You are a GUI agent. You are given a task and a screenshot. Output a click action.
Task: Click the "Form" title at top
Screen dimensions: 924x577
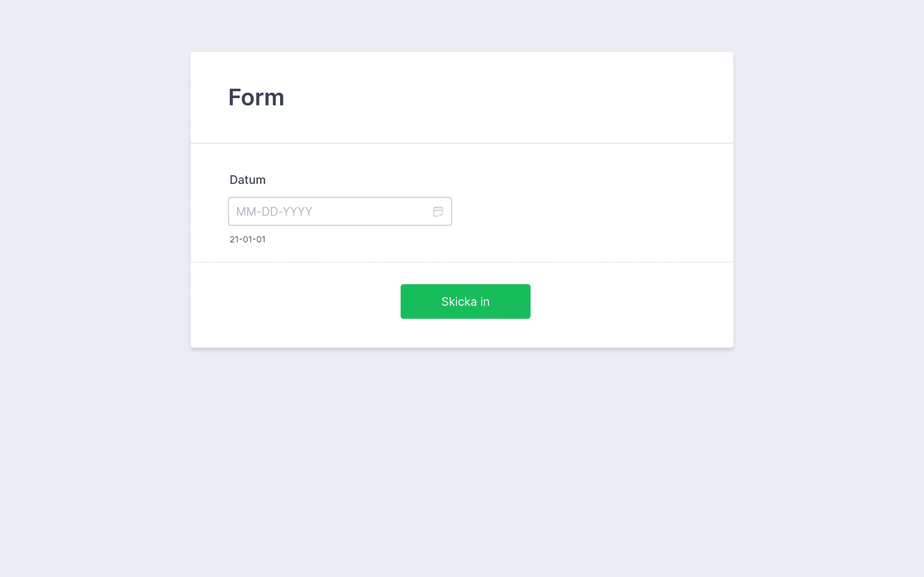click(256, 97)
